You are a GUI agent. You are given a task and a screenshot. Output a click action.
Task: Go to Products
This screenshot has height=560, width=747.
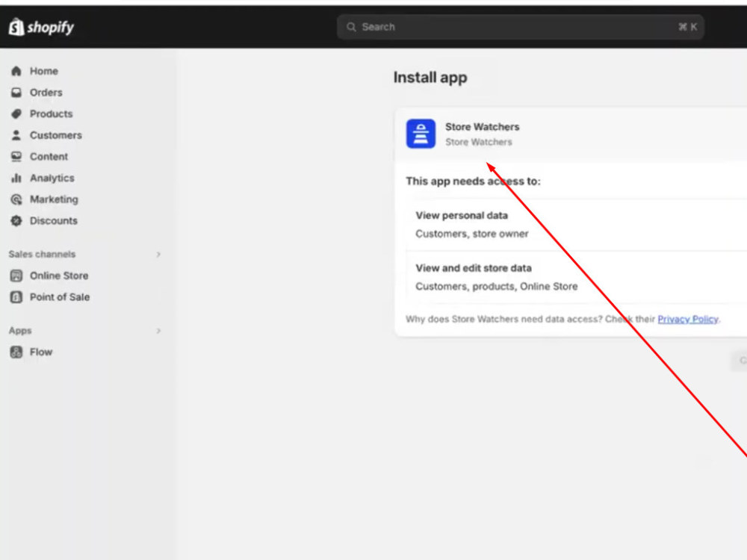pyautogui.click(x=51, y=113)
